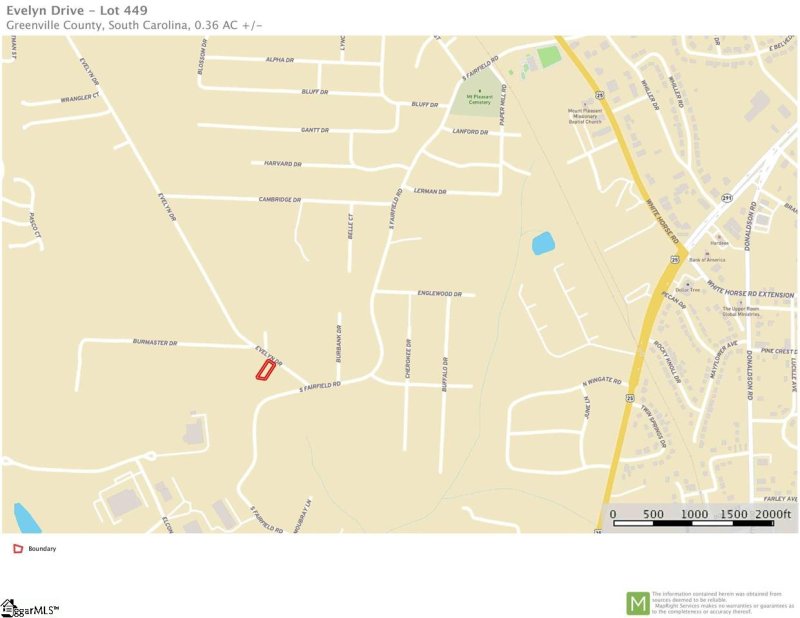Image resolution: width=800 pixels, height=618 pixels.
Task: Click the red lot boundary polygon
Action: point(266,369)
